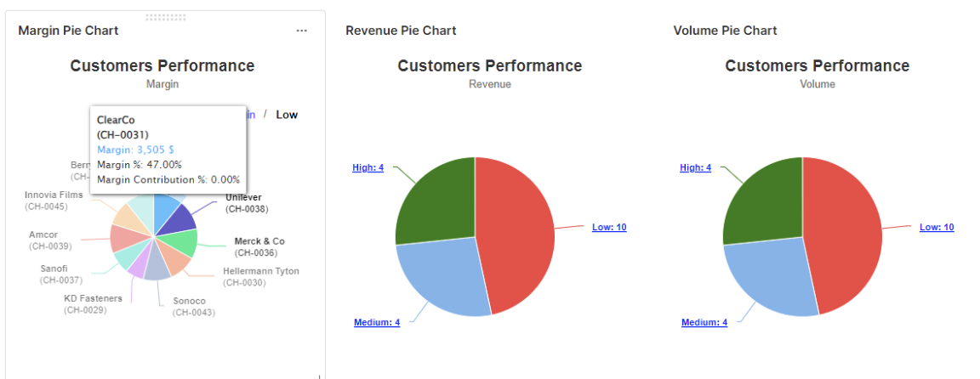Click the Merck & Co (CH-0036) label
Image resolution: width=980 pixels, height=379 pixels.
pos(259,246)
